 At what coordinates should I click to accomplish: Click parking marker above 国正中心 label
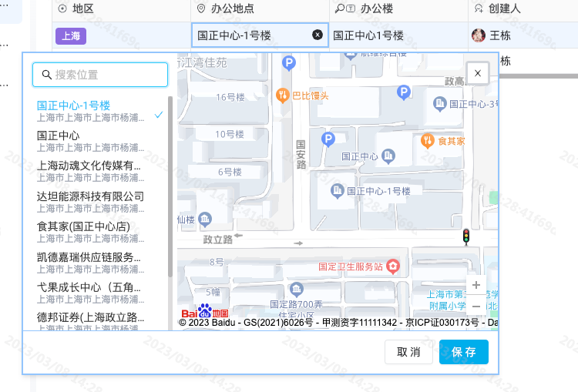(328, 139)
